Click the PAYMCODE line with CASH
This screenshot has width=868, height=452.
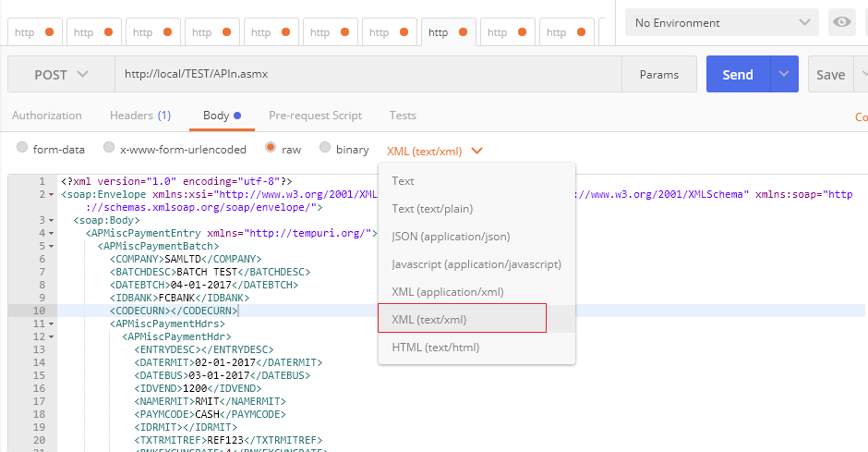(210, 414)
